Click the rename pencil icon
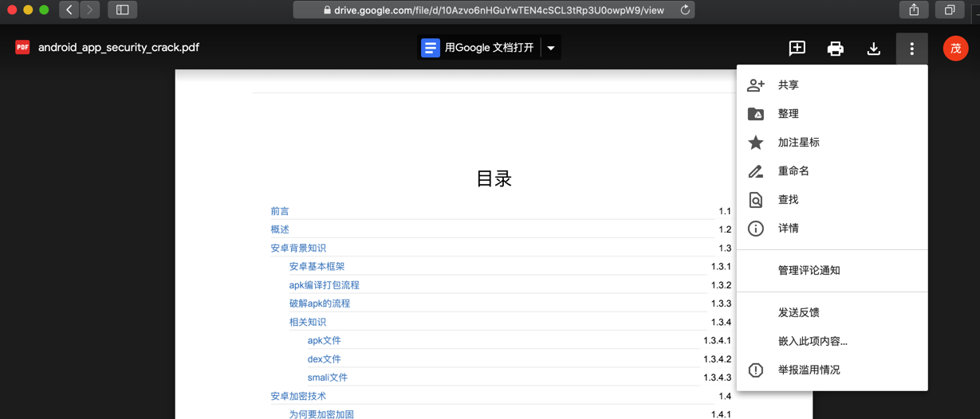 [x=755, y=171]
